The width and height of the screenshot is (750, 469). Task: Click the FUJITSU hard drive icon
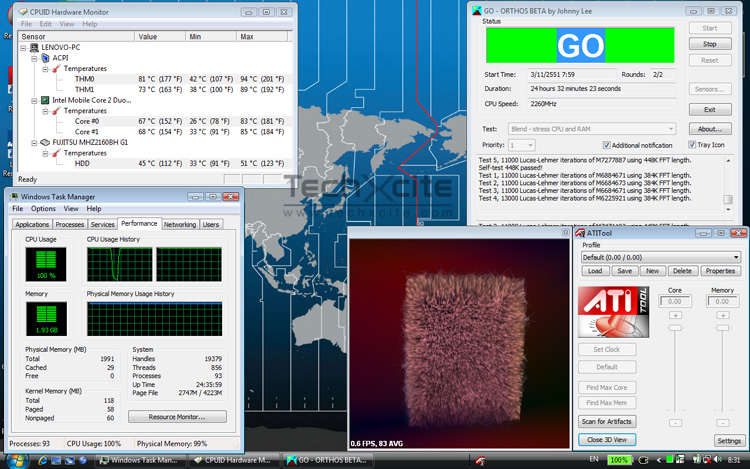[x=45, y=142]
